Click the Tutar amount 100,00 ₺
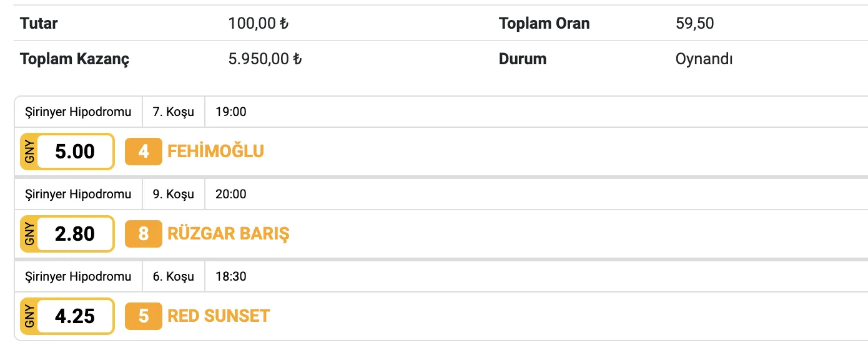868x353 pixels. [258, 24]
